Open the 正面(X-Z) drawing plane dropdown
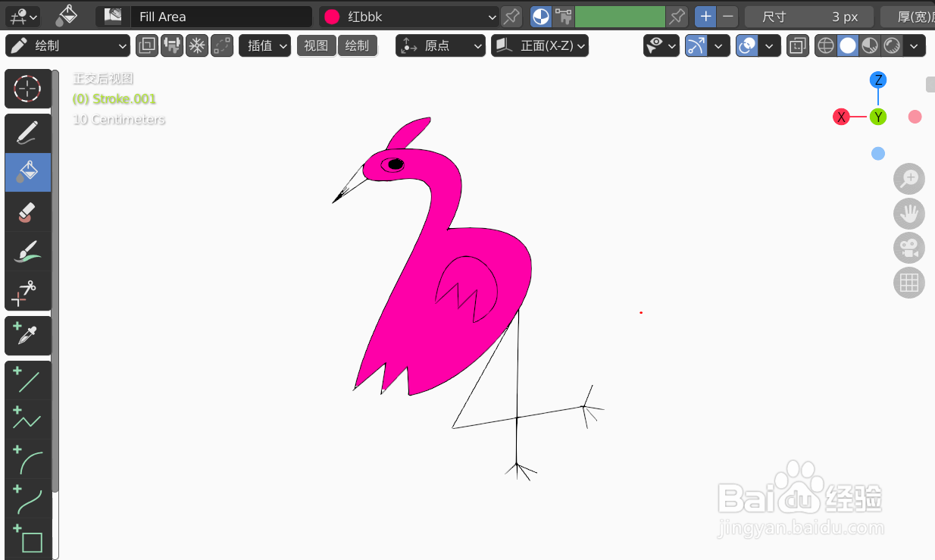This screenshot has height=560, width=935. (539, 45)
